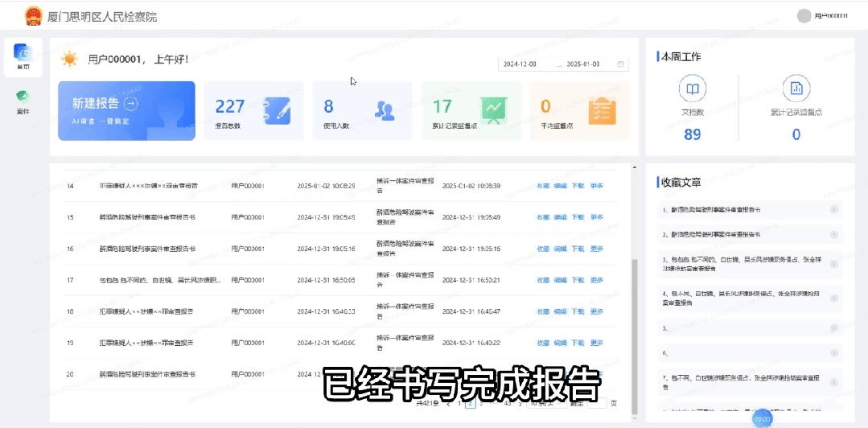
Task: Set the start date 2024-12-03 field
Action: tap(520, 64)
